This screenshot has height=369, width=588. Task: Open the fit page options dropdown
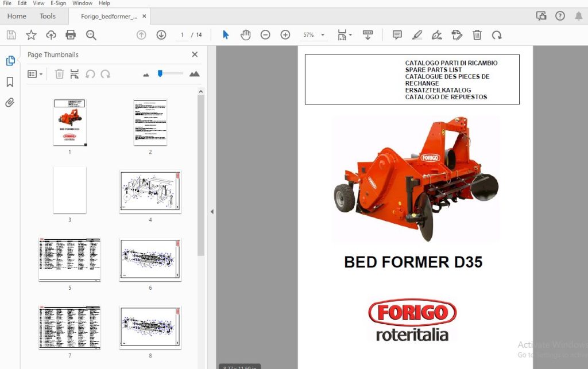pos(345,35)
